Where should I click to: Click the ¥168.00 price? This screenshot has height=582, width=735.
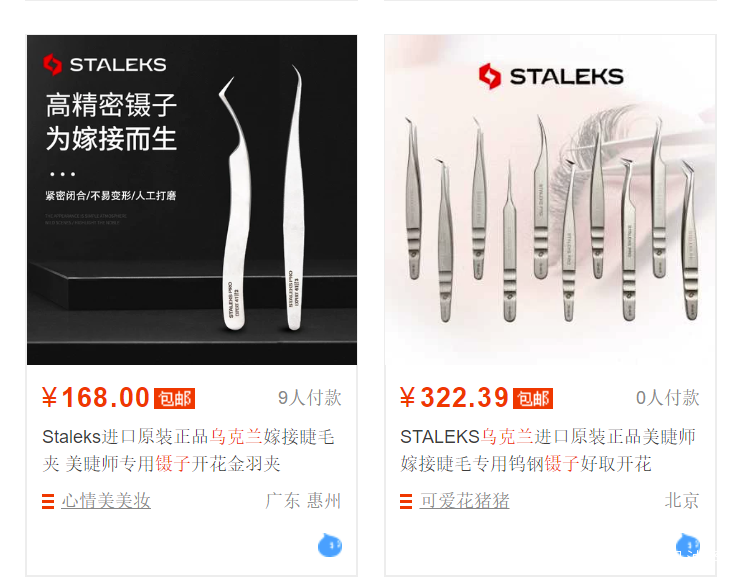(96, 398)
